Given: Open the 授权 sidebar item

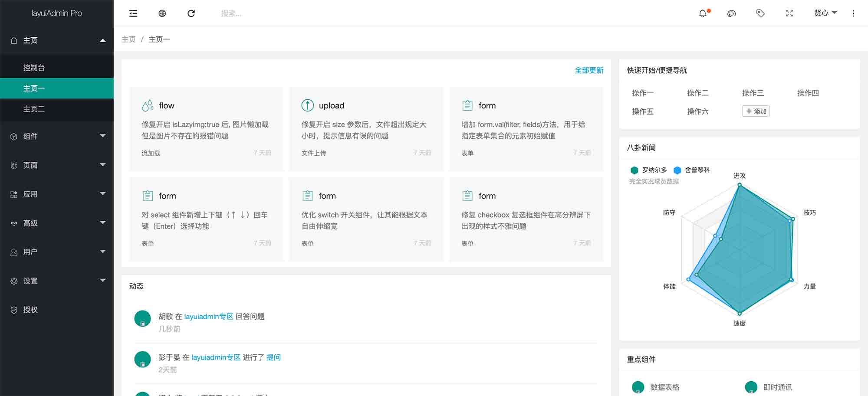Looking at the screenshot, I should point(57,310).
